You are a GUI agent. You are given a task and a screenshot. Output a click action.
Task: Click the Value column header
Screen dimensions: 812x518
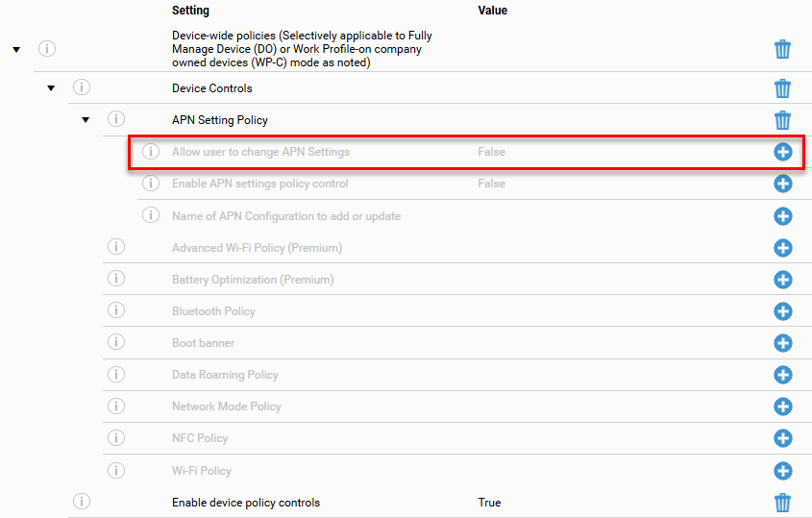tap(492, 11)
